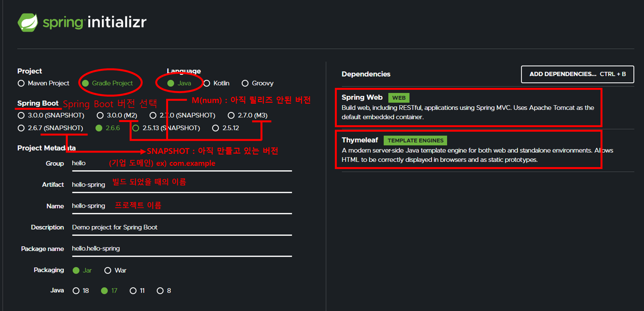Click the TEMPLATE ENGINES tag badge
Image resolution: width=644 pixels, height=311 pixels.
coord(415,141)
